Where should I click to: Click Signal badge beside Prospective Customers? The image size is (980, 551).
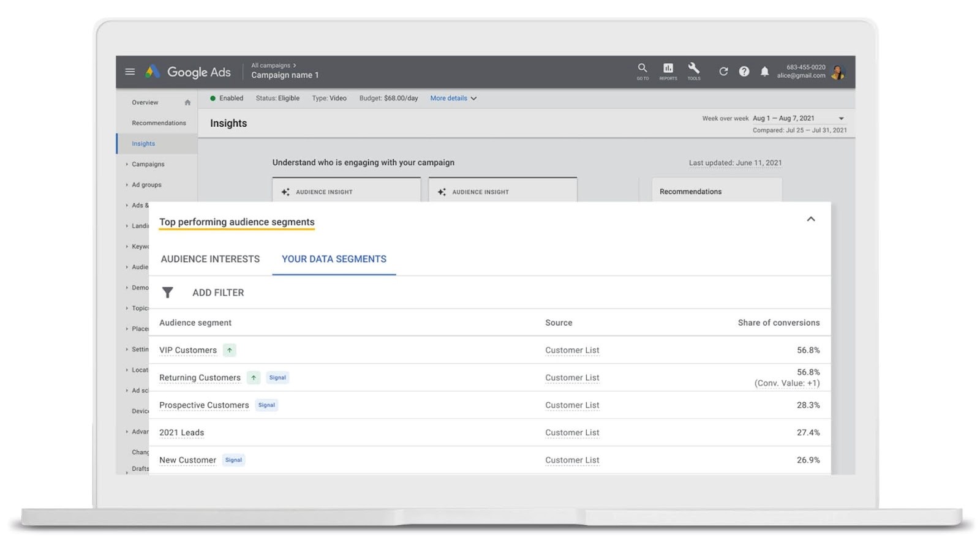pyautogui.click(x=266, y=405)
